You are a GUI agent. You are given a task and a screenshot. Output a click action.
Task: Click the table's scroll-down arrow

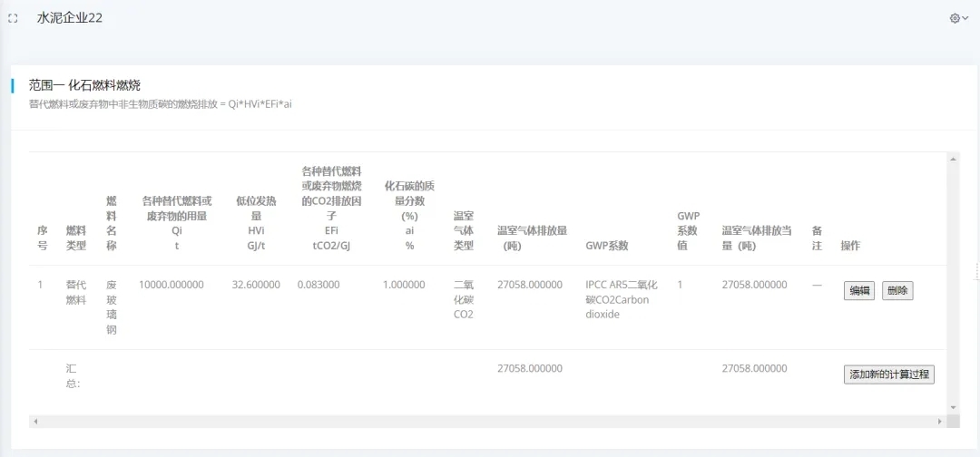953,407
